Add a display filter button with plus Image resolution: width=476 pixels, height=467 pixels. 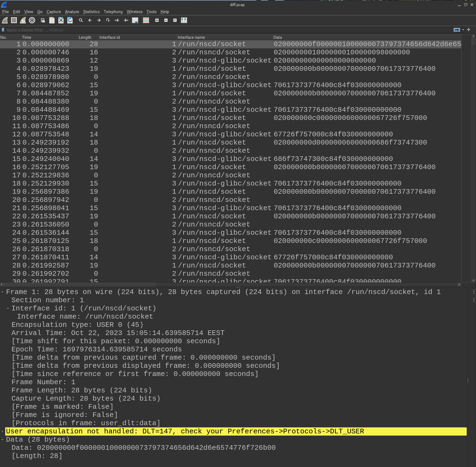[x=469, y=30]
